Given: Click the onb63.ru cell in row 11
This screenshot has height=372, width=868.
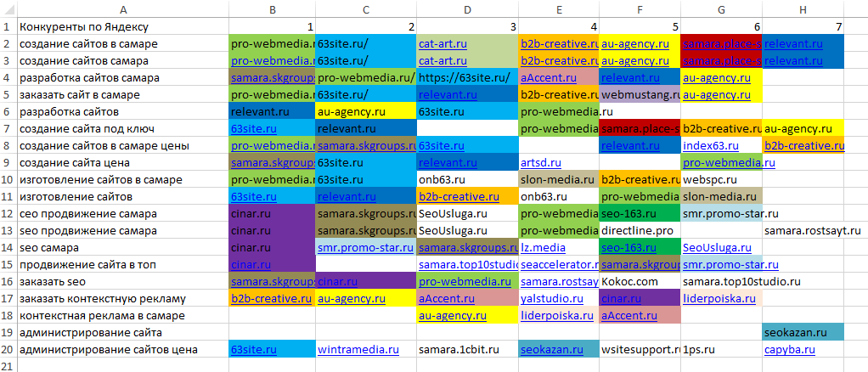Looking at the screenshot, I should pyautogui.click(x=559, y=197).
